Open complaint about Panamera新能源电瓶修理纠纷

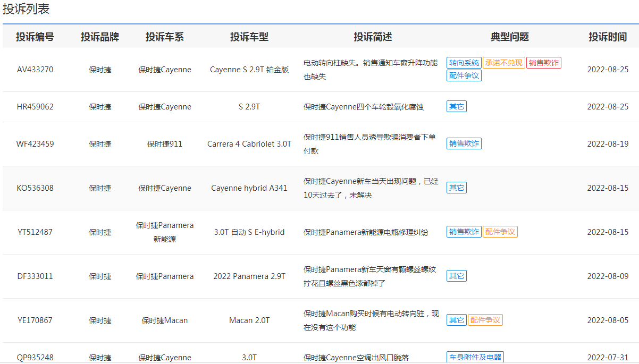366,232
